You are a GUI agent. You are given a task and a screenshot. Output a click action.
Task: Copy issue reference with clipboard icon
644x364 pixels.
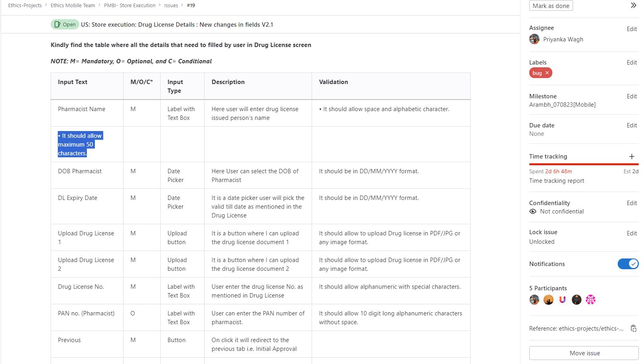pyautogui.click(x=633, y=328)
